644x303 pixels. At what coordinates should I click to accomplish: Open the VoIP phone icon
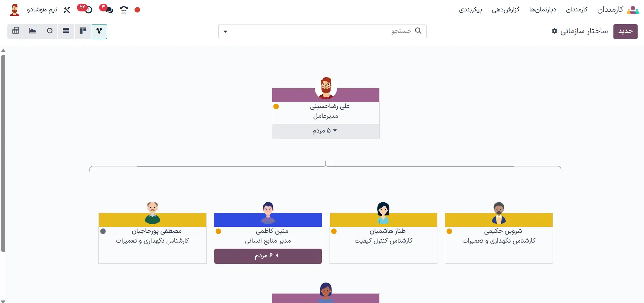[x=124, y=10]
